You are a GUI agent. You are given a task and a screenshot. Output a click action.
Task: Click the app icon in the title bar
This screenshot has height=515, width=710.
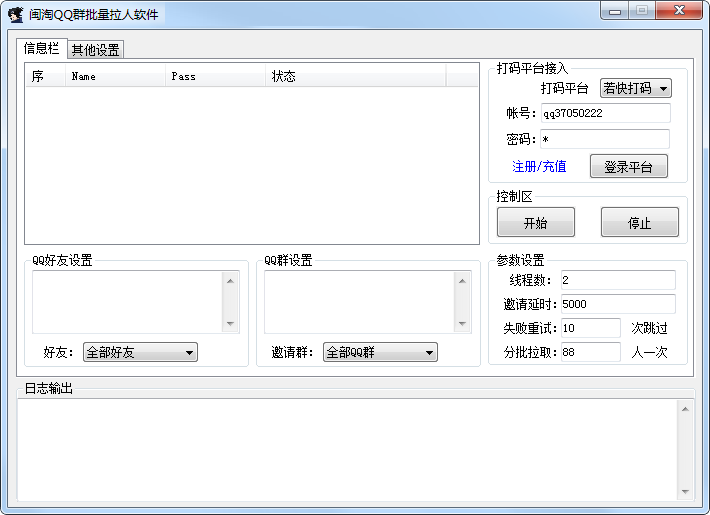click(x=16, y=14)
